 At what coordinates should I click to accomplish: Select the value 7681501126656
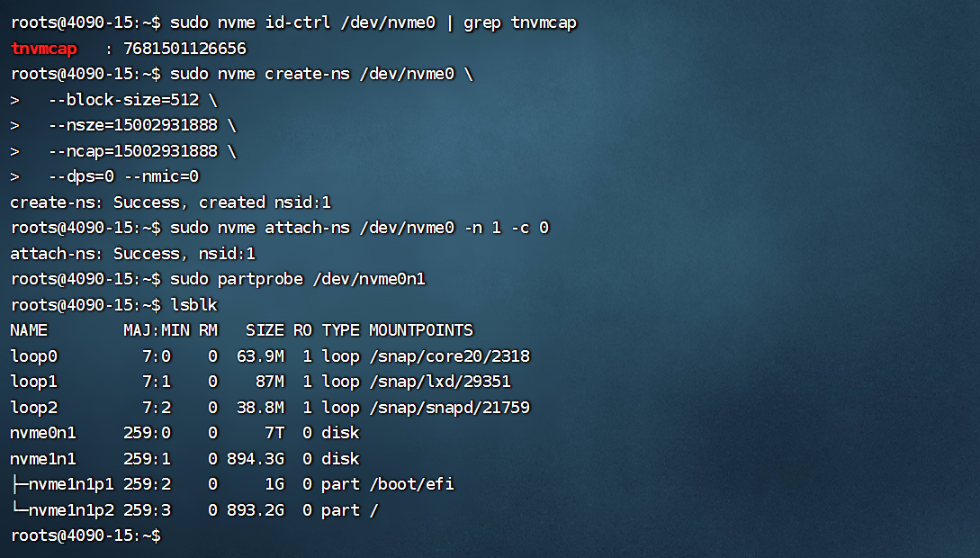click(x=185, y=48)
